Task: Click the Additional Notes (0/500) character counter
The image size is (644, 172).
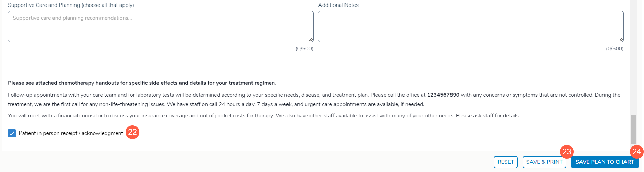Action: [x=614, y=49]
